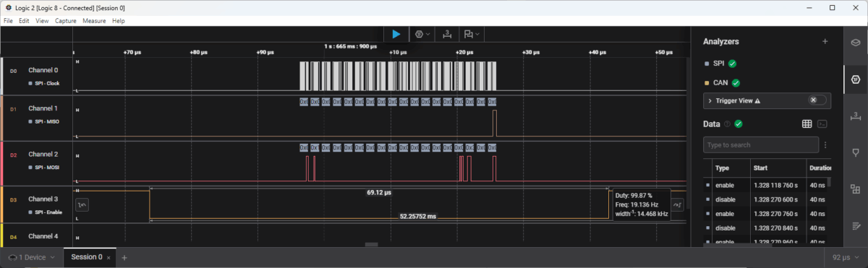Switch Data view to table mode
Image resolution: width=868 pixels, height=268 pixels.
[x=807, y=124]
